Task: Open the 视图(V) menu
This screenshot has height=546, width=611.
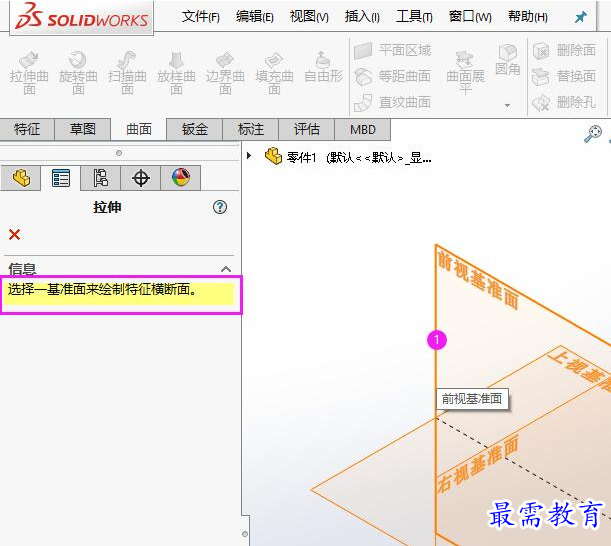Action: coord(309,17)
